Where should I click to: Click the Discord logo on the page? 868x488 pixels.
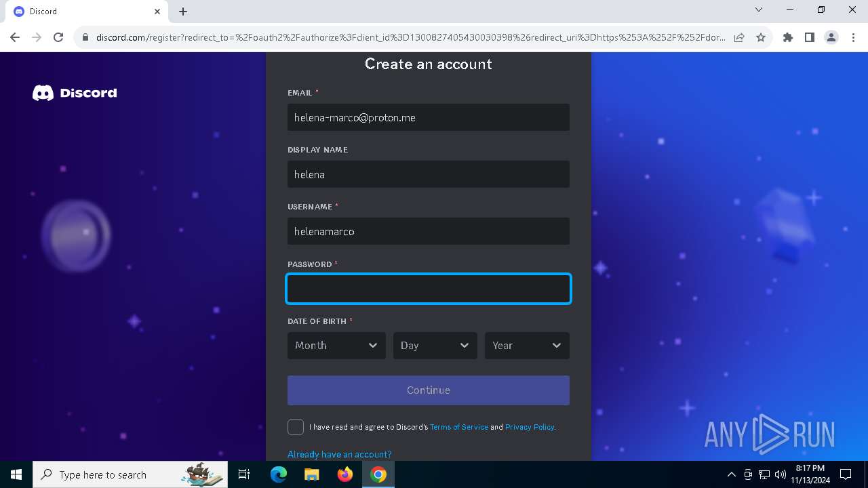(75, 93)
